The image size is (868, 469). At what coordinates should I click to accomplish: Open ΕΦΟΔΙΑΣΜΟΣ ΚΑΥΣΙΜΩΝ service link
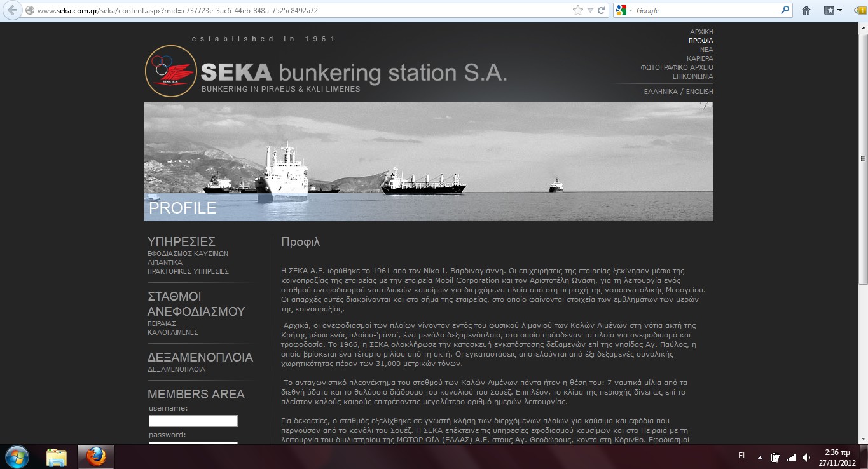[x=188, y=254]
